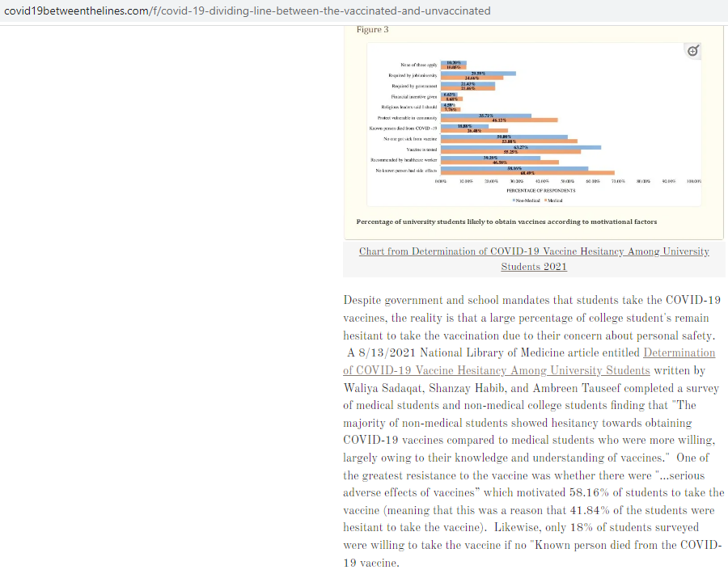Viewport: 728px width, 574px height.
Task: Click the zoom magnifier icon on the chart
Action: tap(692, 51)
